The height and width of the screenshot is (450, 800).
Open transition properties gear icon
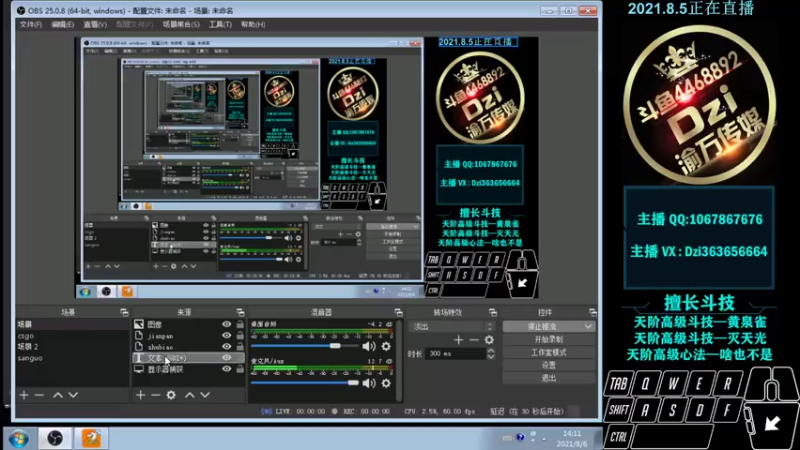point(489,340)
